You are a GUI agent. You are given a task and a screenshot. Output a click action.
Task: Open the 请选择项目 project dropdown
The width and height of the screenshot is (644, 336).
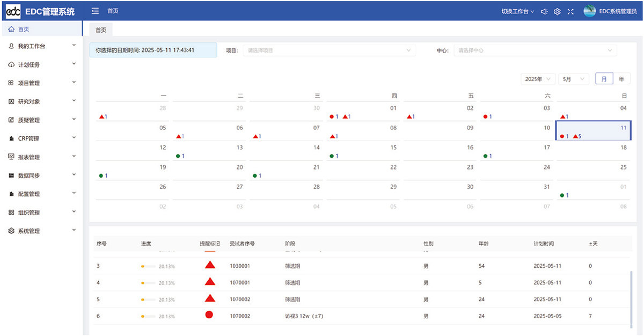(x=328, y=50)
